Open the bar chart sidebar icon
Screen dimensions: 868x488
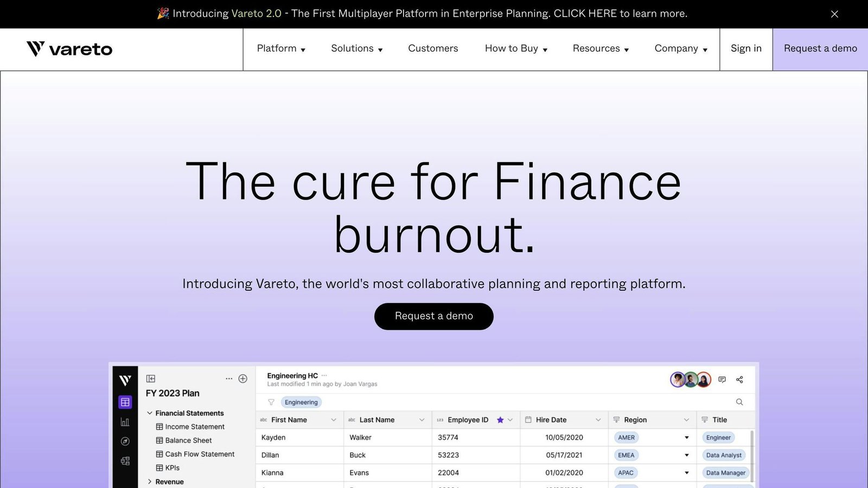pyautogui.click(x=125, y=422)
